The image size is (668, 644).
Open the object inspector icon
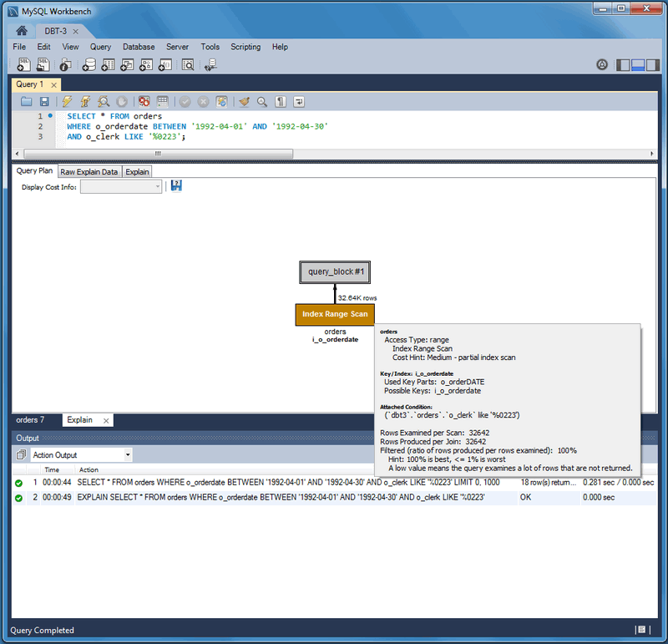click(x=65, y=65)
